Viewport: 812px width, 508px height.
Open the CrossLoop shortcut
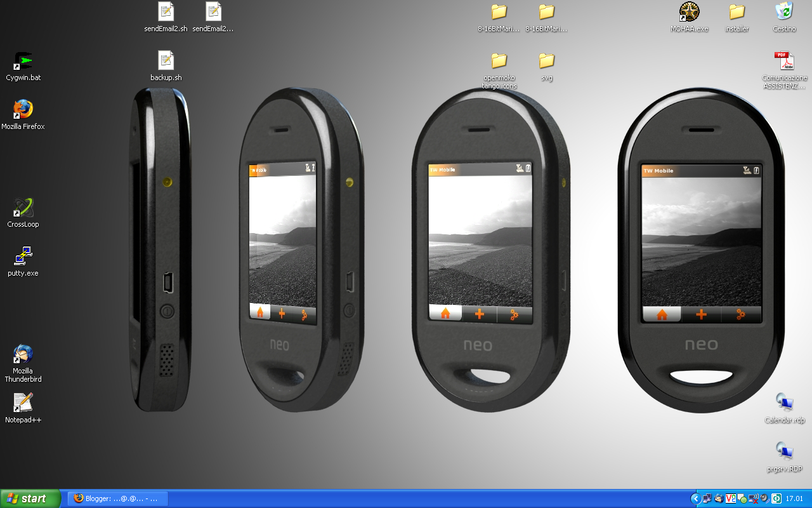click(x=23, y=213)
